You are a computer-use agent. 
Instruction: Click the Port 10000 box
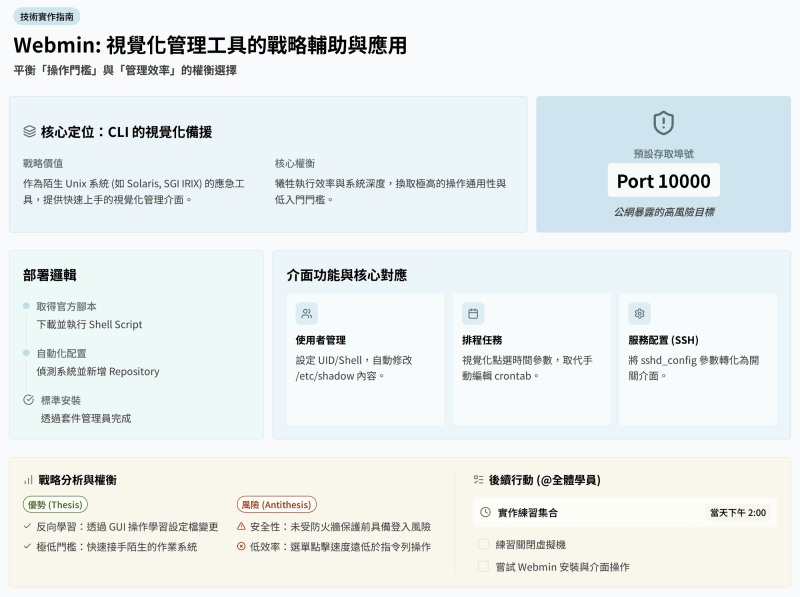663,180
